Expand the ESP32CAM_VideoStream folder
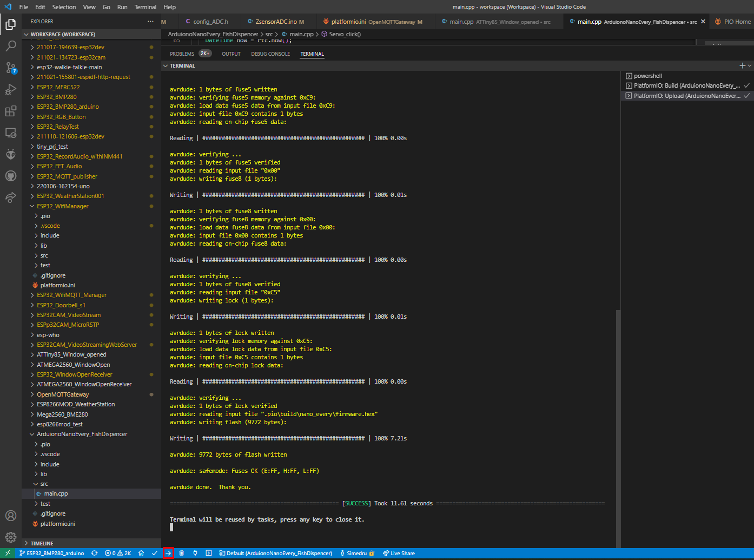Image resolution: width=754 pixels, height=560 pixels. click(91, 315)
